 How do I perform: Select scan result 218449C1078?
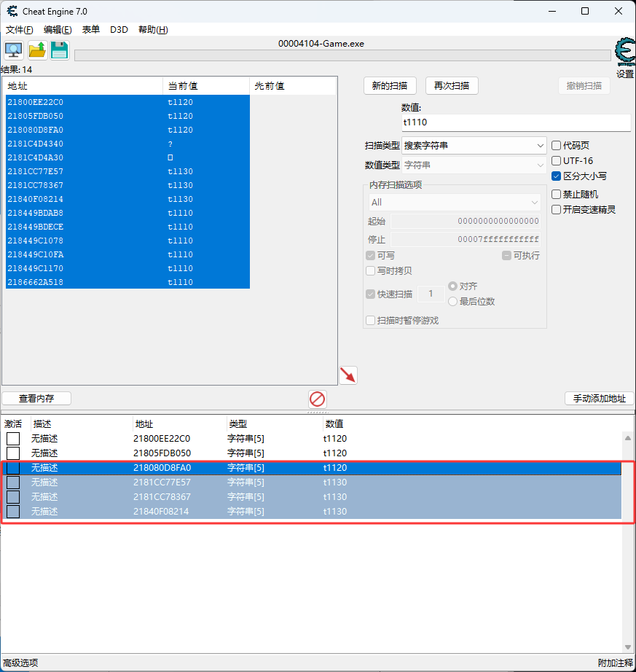pyautogui.click(x=127, y=241)
